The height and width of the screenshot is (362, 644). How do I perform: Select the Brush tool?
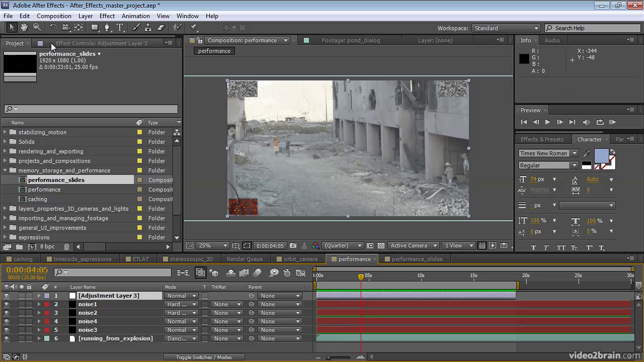tap(136, 28)
